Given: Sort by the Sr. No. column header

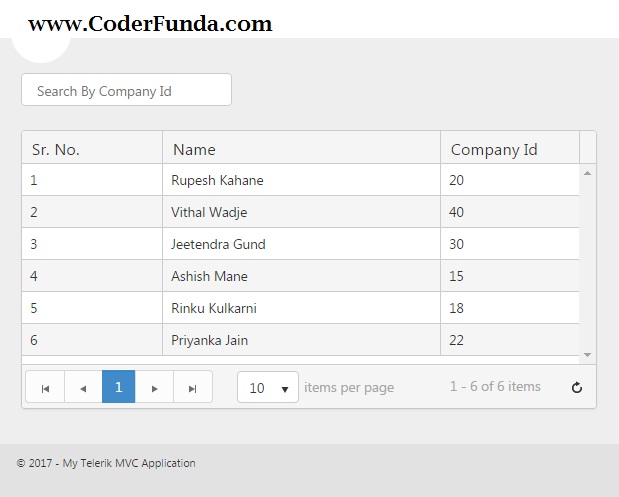Looking at the screenshot, I should 56,150.
